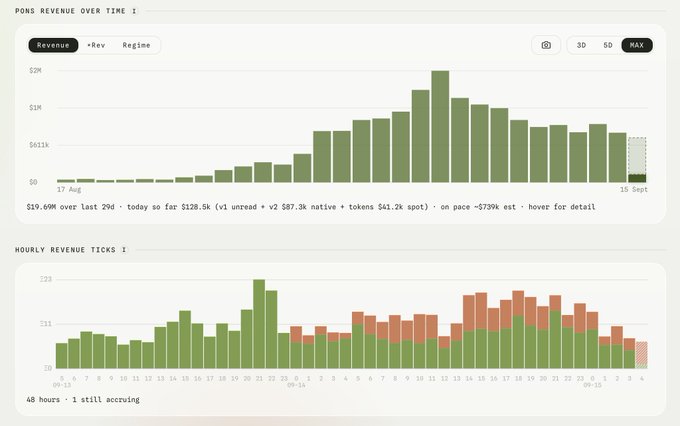Image resolution: width=680 pixels, height=426 pixels.
Task: Click the 09-14 date label under hourly chart
Action: pyautogui.click(x=296, y=385)
